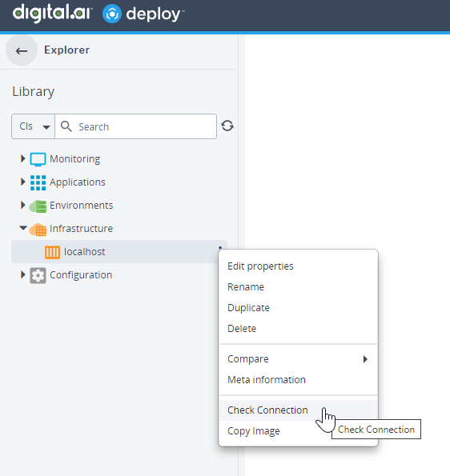
Task: Open the Compare submenu arrow
Action: [365, 359]
